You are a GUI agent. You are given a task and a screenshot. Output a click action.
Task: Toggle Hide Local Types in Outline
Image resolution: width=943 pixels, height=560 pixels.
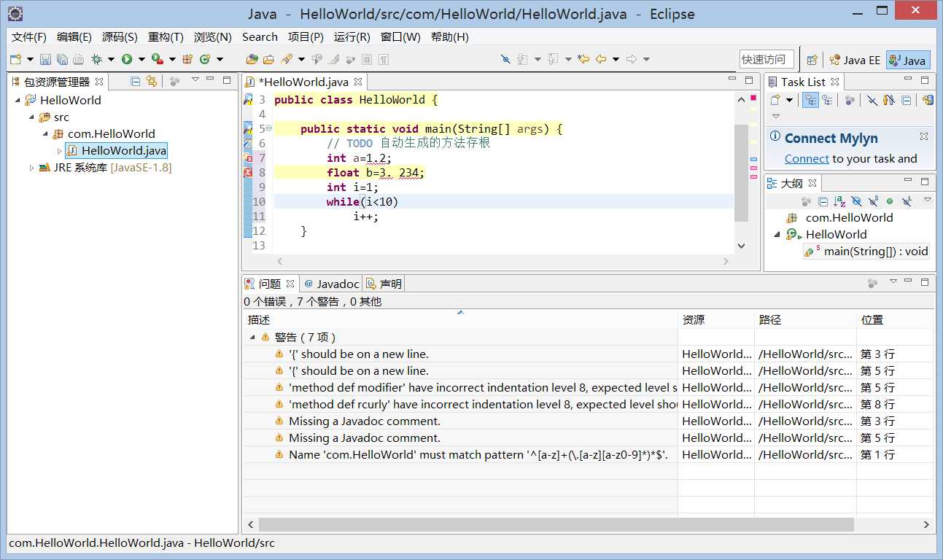pos(907,201)
